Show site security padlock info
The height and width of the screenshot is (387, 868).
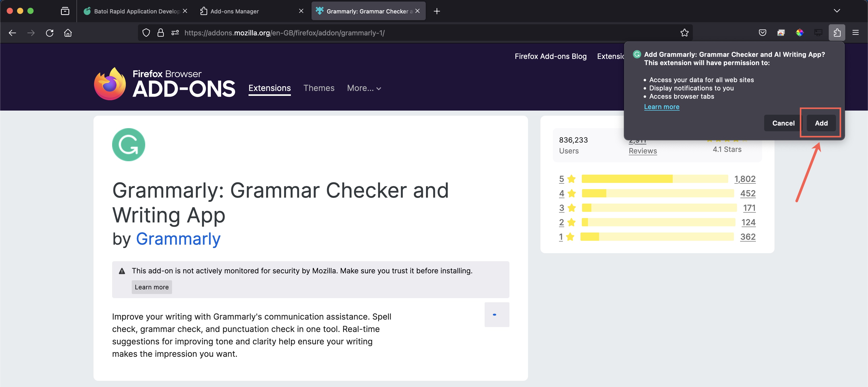point(161,33)
